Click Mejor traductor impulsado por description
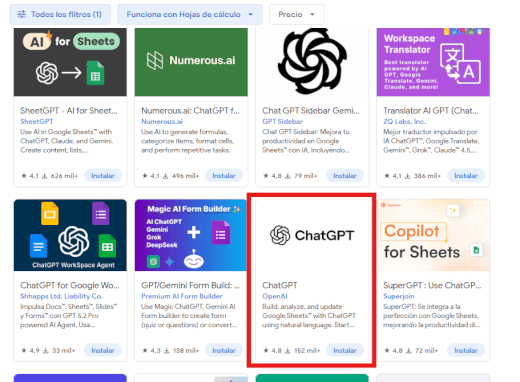 (431, 141)
